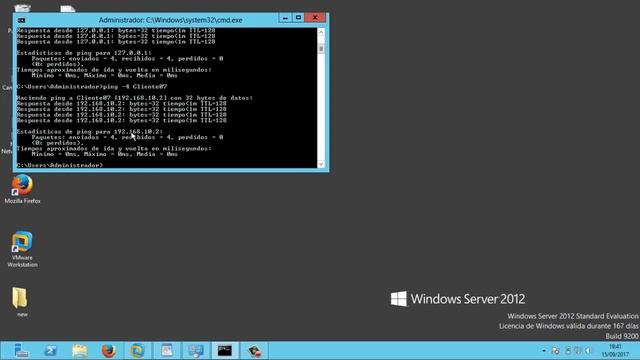Screen dimensions: 640x360
Task: Close the Administrador cmd.exe window
Action: pos(315,18)
